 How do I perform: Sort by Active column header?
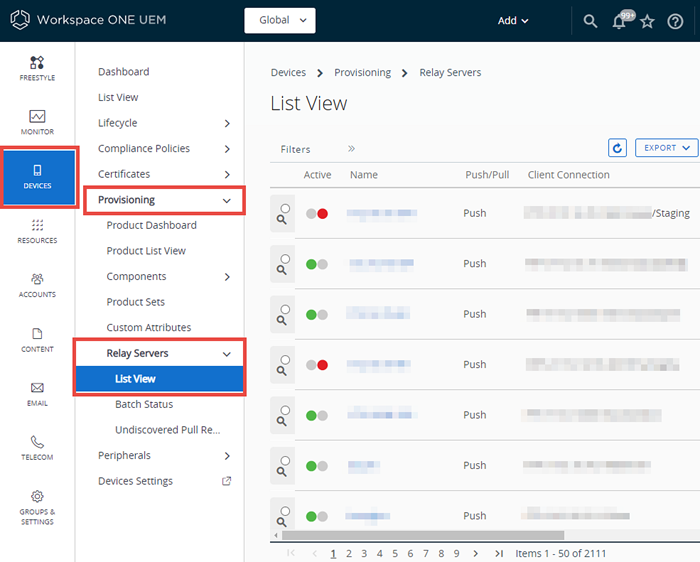pyautogui.click(x=317, y=175)
